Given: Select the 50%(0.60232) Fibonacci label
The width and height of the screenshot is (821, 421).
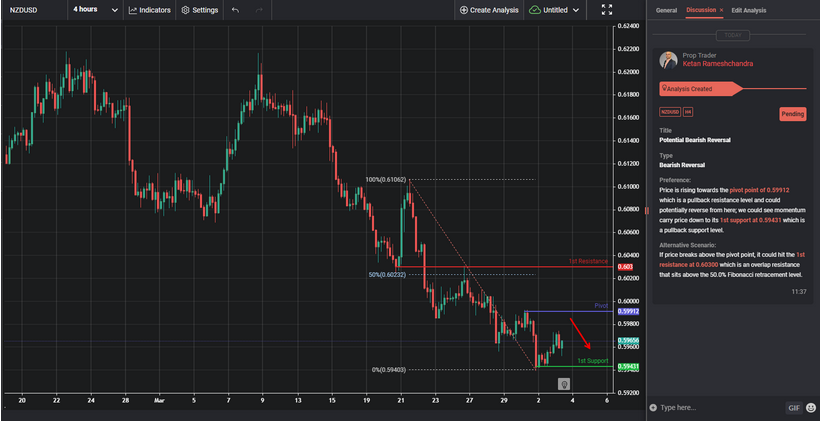Looking at the screenshot, I should coord(387,274).
